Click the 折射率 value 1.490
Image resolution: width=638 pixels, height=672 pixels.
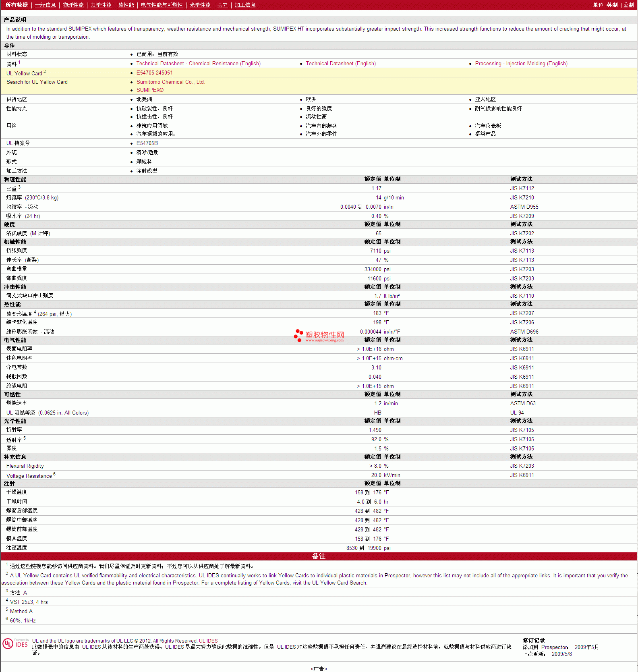(x=375, y=430)
